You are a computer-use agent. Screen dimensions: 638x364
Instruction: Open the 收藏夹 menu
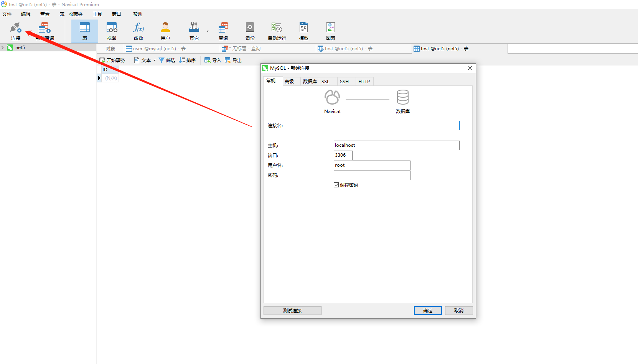point(76,14)
